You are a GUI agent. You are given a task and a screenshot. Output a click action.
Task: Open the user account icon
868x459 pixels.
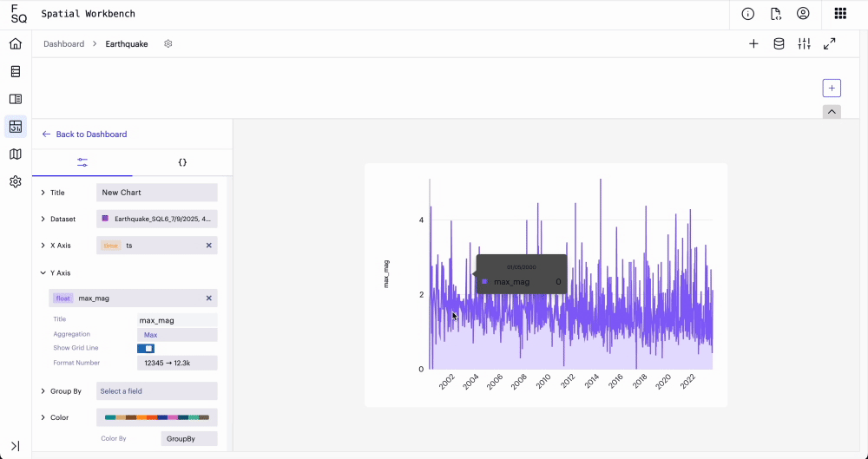point(803,15)
